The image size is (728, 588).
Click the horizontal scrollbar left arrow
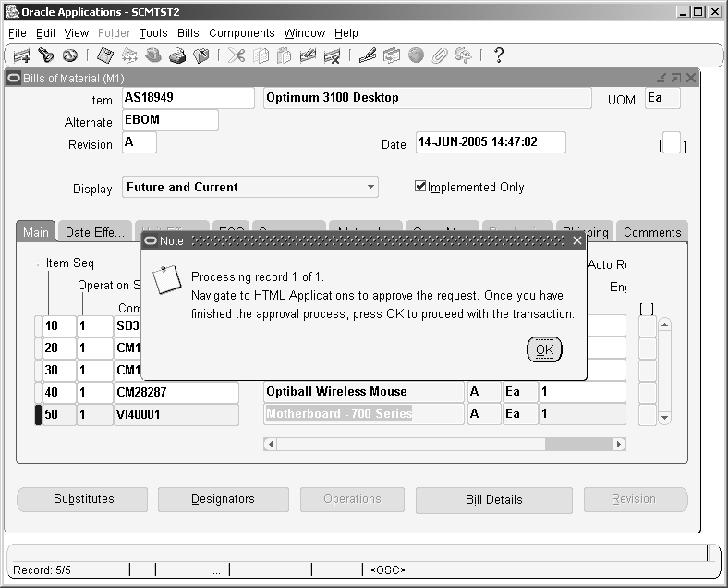coord(270,444)
